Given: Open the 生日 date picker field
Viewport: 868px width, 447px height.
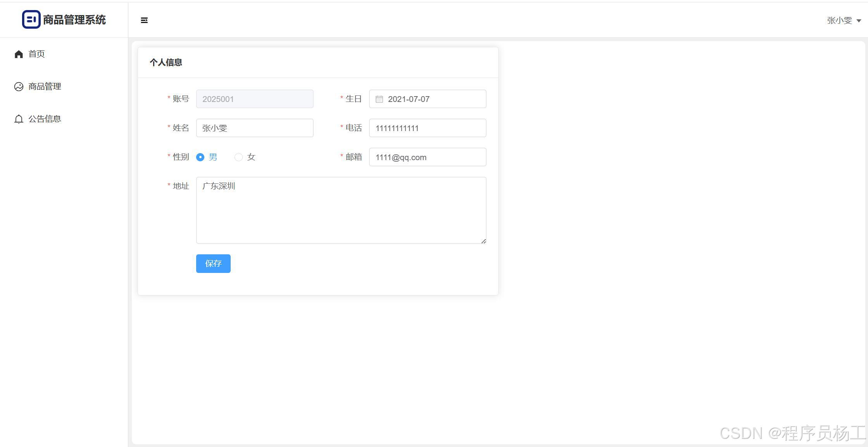Looking at the screenshot, I should (434, 99).
